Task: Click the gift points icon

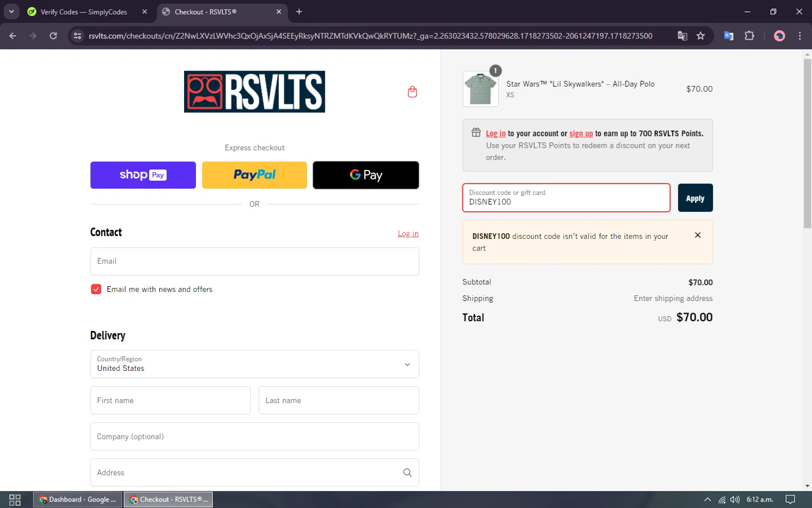Action: (476, 133)
